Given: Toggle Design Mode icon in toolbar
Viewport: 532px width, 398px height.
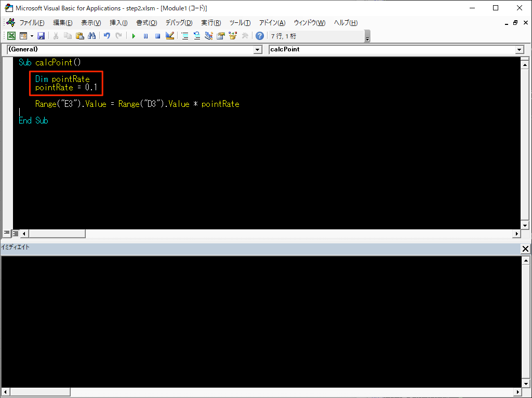Looking at the screenshot, I should point(170,36).
